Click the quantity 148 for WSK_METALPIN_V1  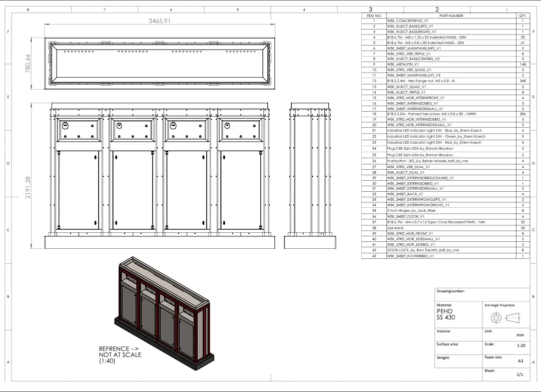pos(522,64)
